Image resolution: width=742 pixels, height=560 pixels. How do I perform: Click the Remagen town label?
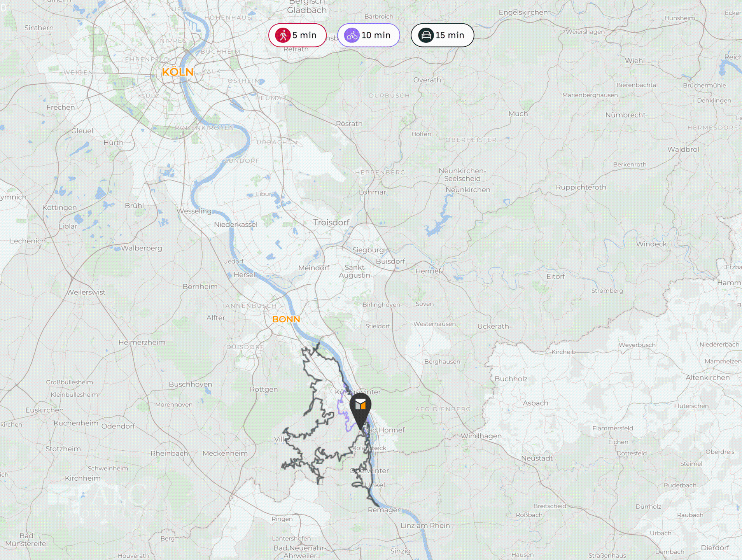click(385, 510)
